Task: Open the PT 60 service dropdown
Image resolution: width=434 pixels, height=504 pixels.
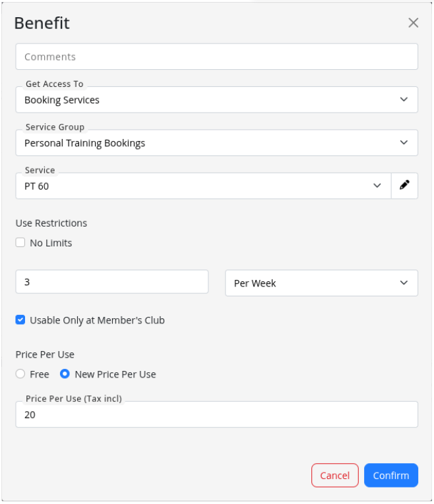Action: (x=191, y=186)
